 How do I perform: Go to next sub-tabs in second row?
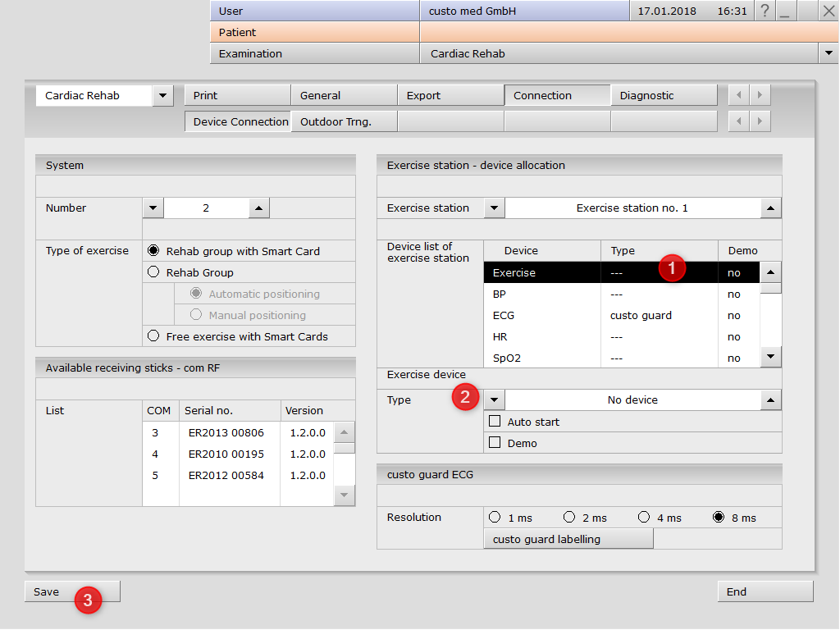click(760, 121)
